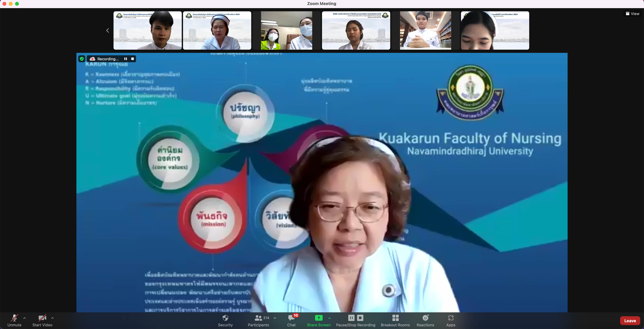Viewport: 644px width, 329px height.
Task: Click the Recording cloud indicator
Action: point(104,59)
